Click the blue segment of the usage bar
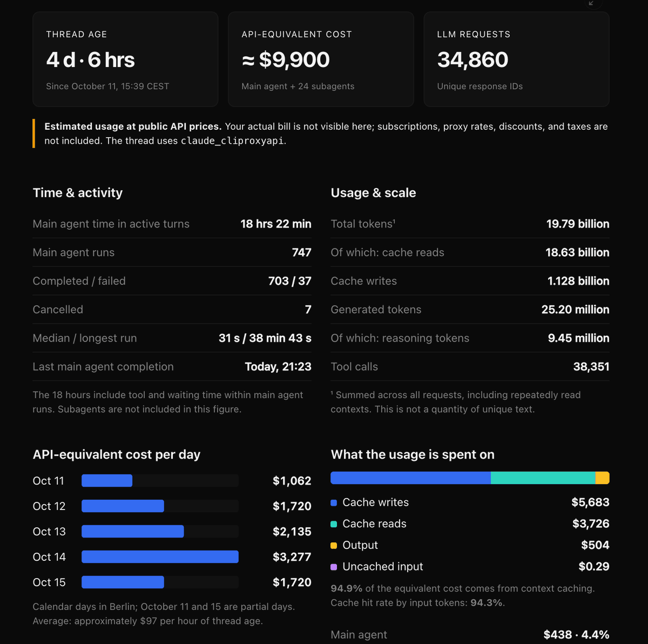 point(410,478)
